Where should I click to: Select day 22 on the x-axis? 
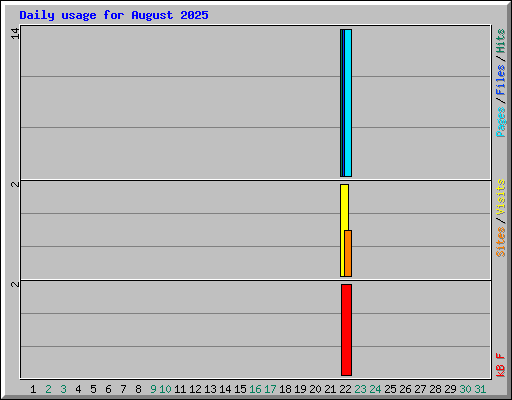345,389
